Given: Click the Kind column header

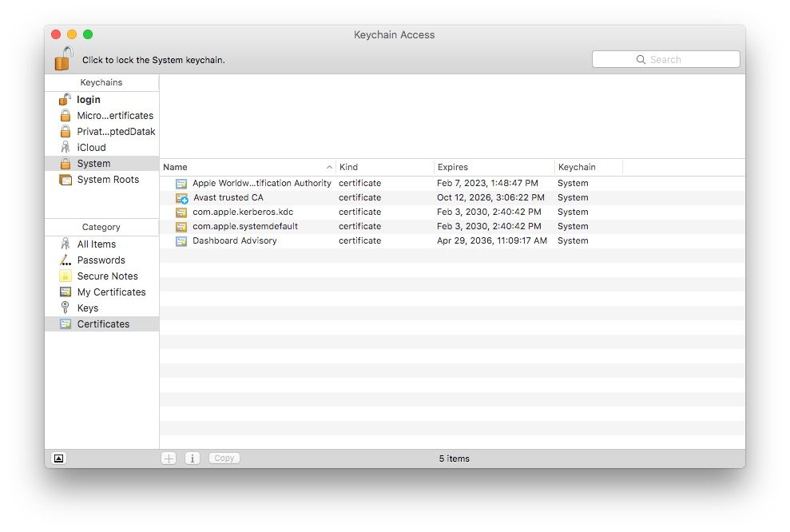Looking at the screenshot, I should pos(347,167).
